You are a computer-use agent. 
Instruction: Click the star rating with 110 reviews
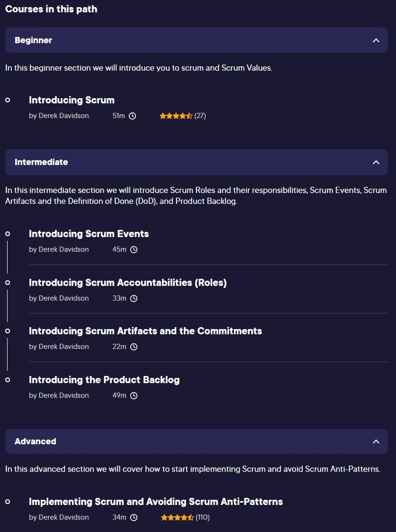click(x=185, y=517)
